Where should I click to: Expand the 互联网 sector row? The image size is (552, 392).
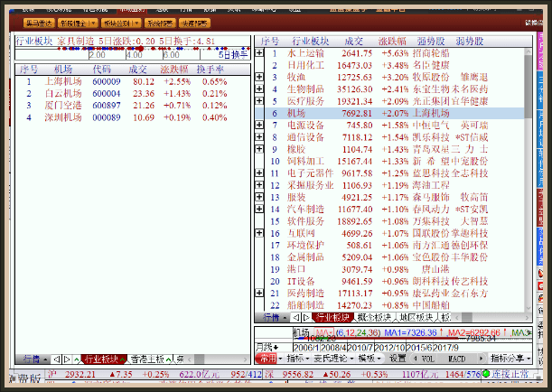(x=259, y=233)
